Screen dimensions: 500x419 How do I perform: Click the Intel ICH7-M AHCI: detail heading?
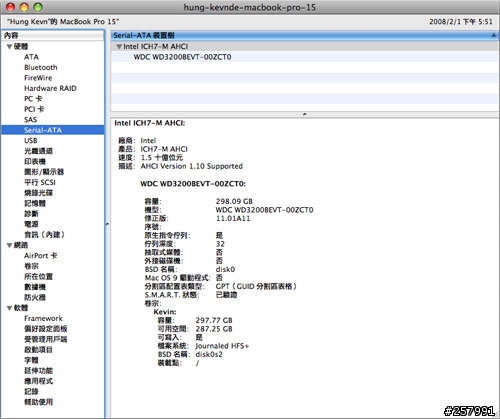[150, 123]
